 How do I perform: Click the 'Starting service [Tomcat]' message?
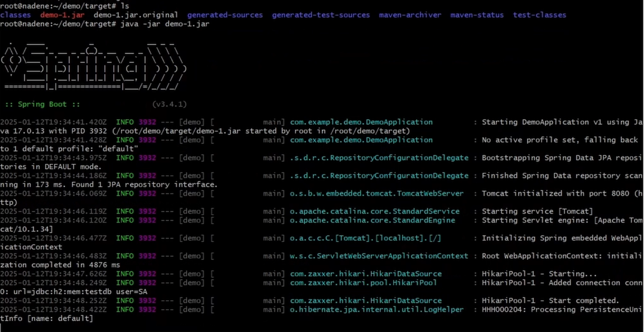(x=537, y=211)
